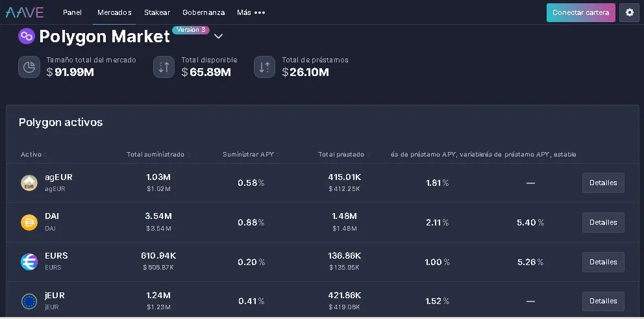Click the AAVE logo

(x=25, y=12)
